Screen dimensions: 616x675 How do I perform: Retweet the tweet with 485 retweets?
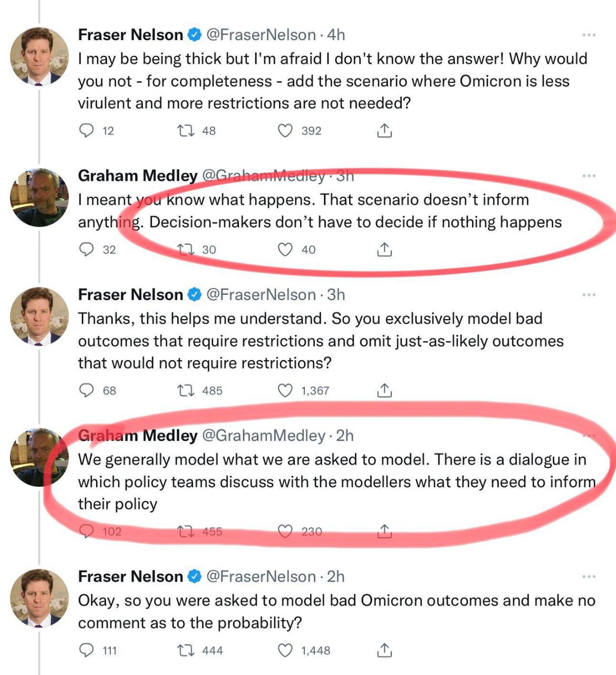point(186,390)
